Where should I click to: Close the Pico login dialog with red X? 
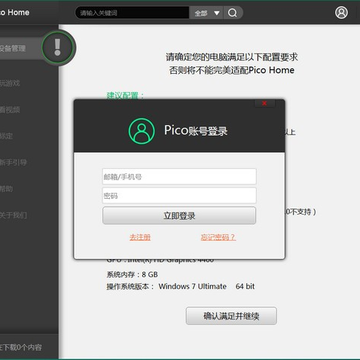(x=265, y=103)
